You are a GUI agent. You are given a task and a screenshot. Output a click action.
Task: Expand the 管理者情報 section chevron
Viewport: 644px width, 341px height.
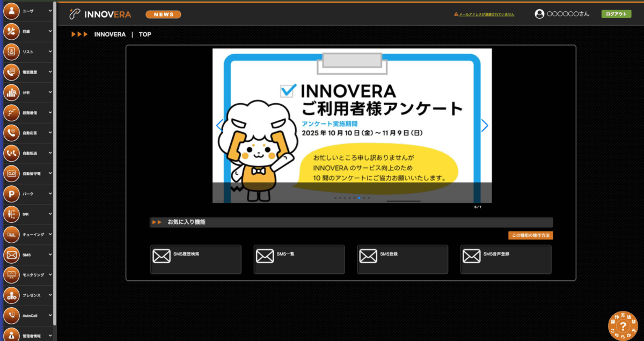coord(51,334)
